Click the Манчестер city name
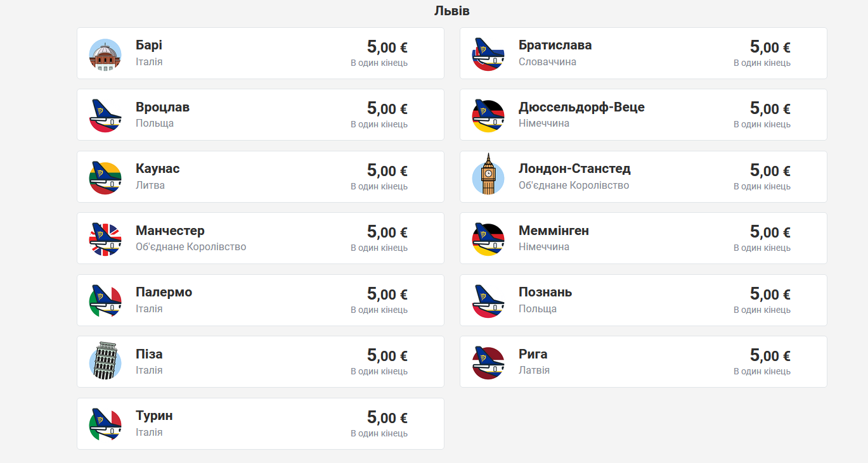The width and height of the screenshot is (868, 463). pos(170,231)
